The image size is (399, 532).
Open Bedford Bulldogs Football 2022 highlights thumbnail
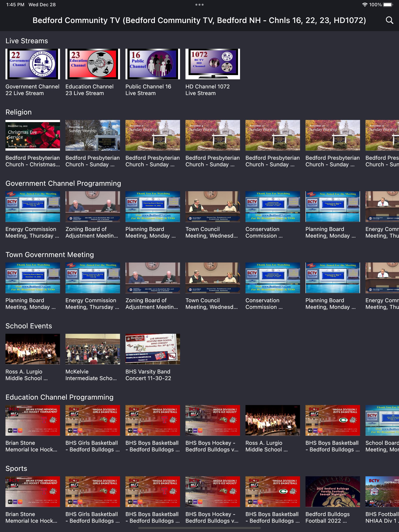[x=333, y=492]
